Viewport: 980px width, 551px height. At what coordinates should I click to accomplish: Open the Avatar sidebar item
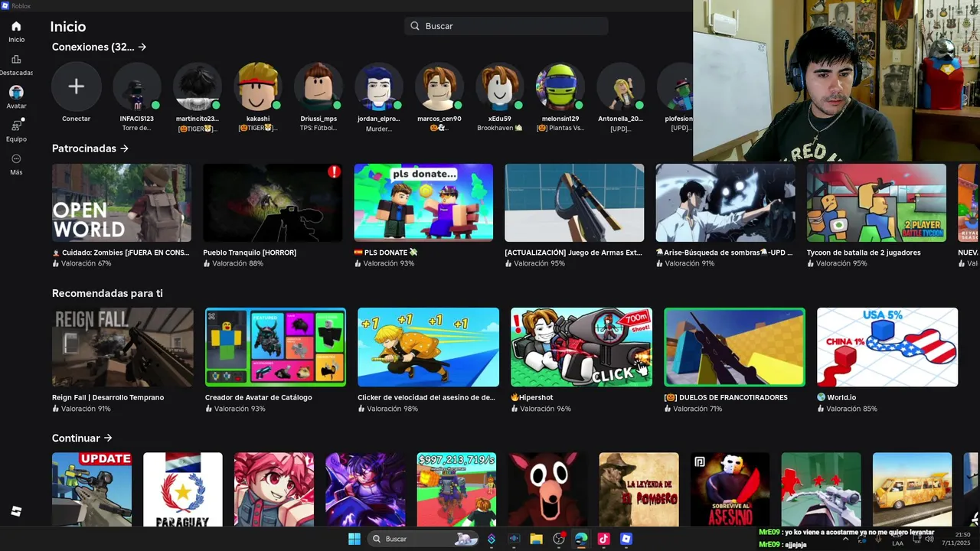click(16, 97)
